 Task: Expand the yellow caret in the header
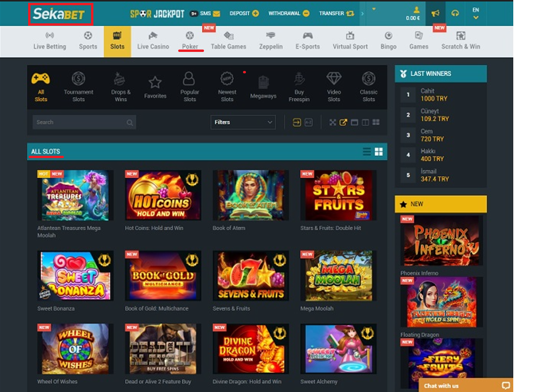[374, 9]
